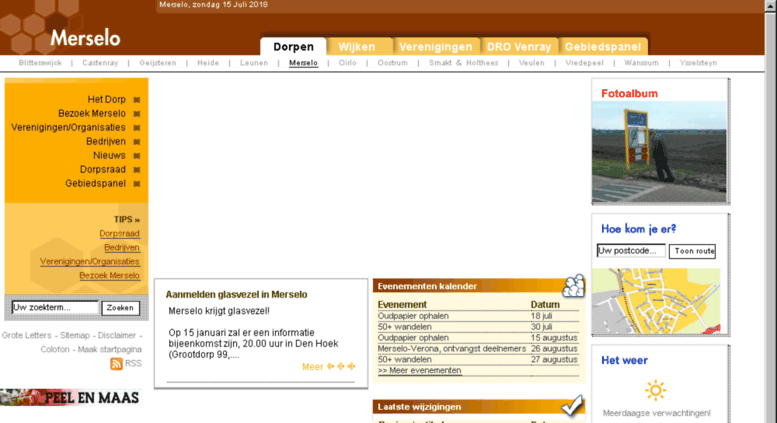Open the Sitemap link

pos(75,335)
